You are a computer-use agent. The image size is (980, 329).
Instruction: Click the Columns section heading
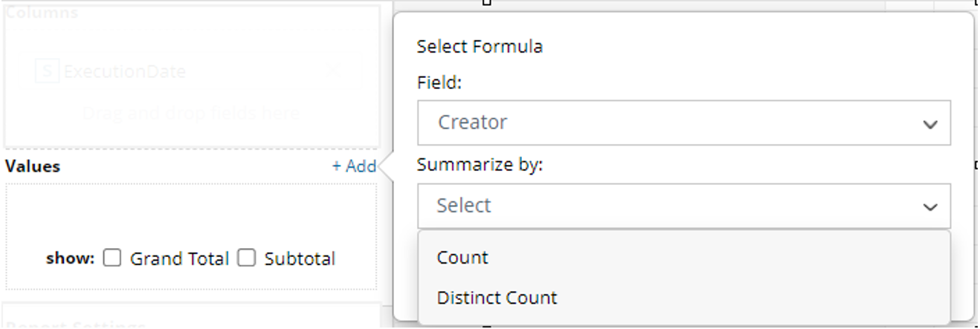(42, 13)
